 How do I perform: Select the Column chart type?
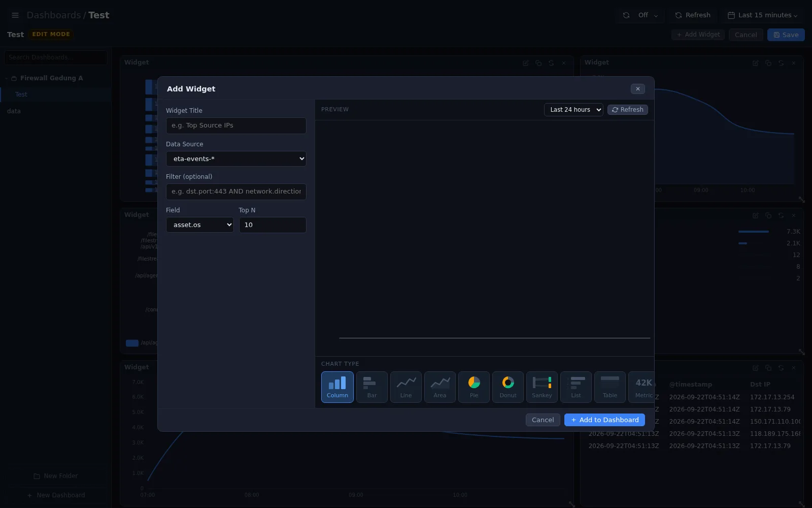(x=337, y=387)
